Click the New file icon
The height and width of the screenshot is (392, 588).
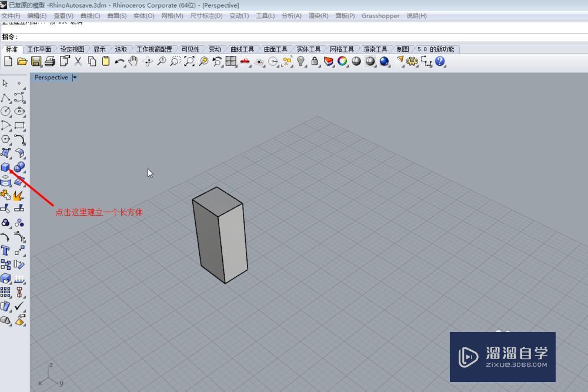click(x=8, y=62)
